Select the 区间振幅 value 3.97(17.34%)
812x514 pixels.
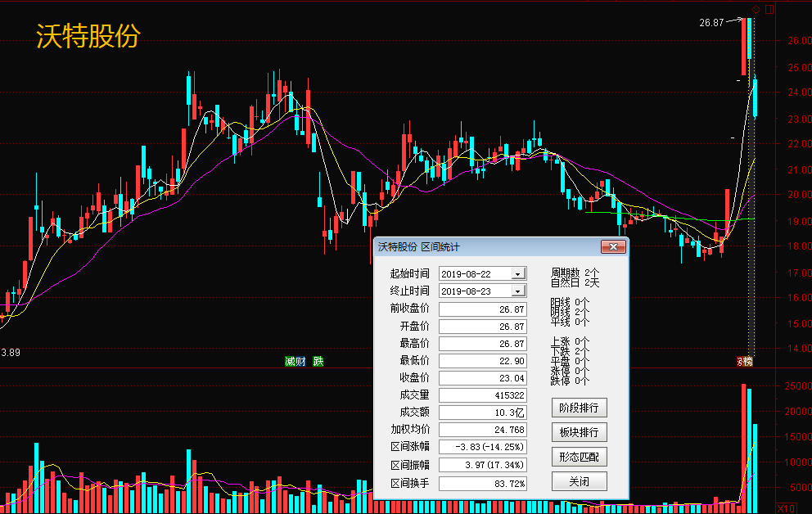pos(483,465)
